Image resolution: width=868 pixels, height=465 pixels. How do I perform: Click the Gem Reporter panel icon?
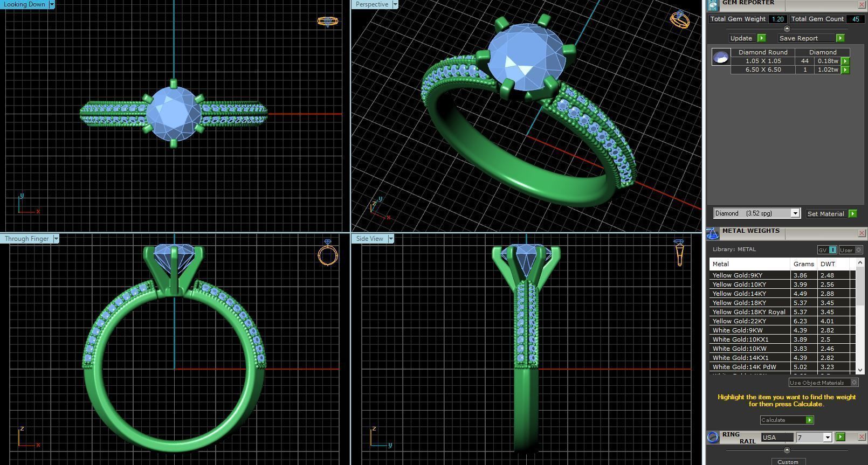pos(713,5)
